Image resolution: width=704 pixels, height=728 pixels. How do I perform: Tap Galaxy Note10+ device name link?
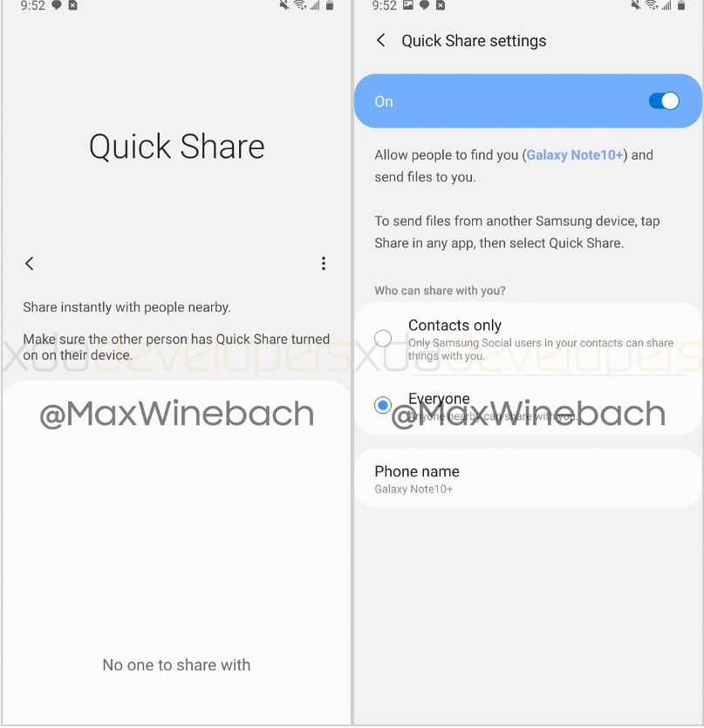(575, 155)
